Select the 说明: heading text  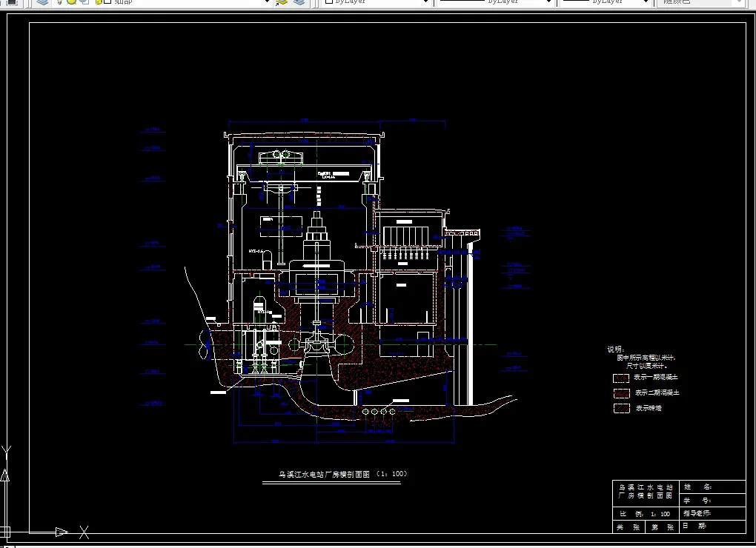coord(616,349)
